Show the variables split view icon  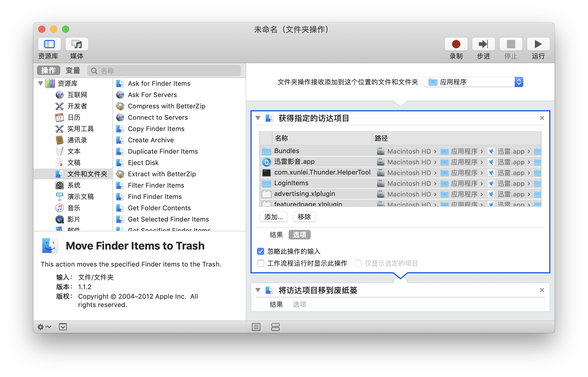(275, 327)
